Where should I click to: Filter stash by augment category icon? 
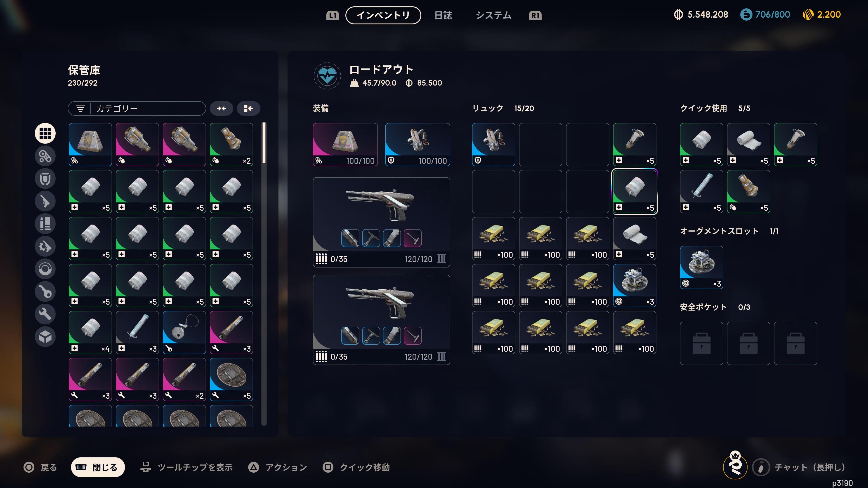[x=45, y=156]
